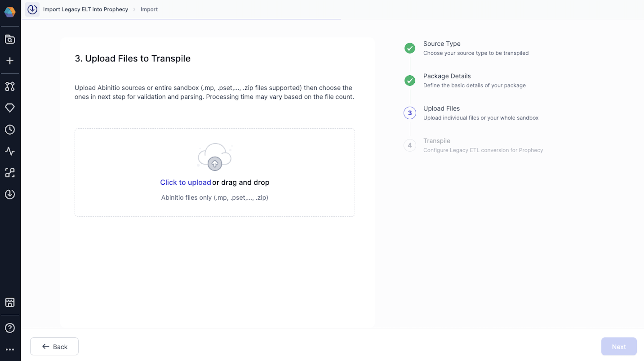Click the 'Click to upload' link
The width and height of the screenshot is (644, 361).
click(186, 182)
